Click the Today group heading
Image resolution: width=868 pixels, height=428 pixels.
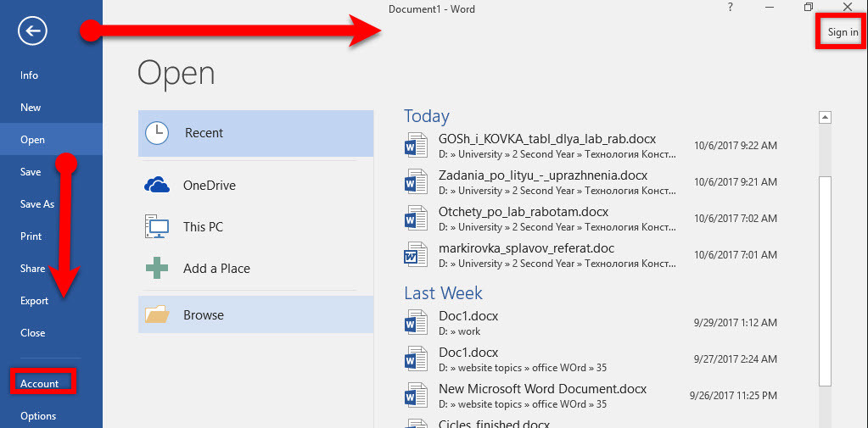point(426,116)
